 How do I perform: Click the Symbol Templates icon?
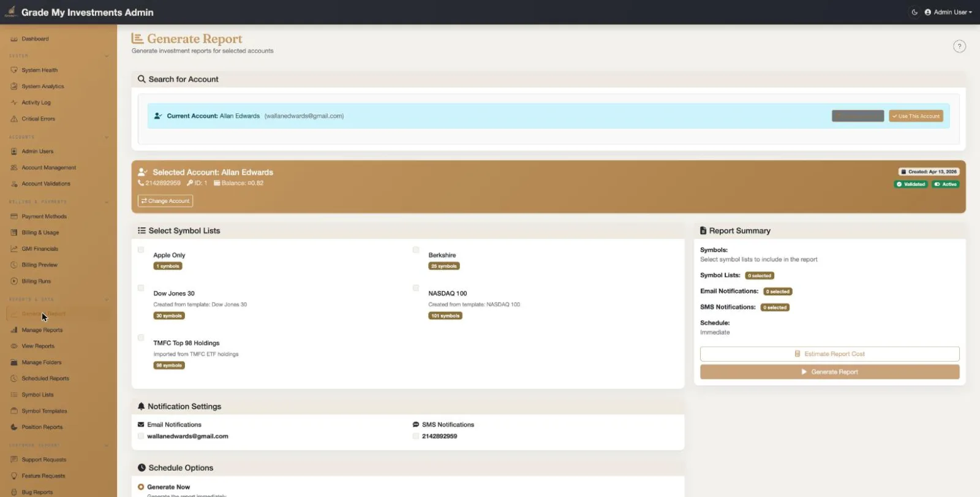pos(14,411)
